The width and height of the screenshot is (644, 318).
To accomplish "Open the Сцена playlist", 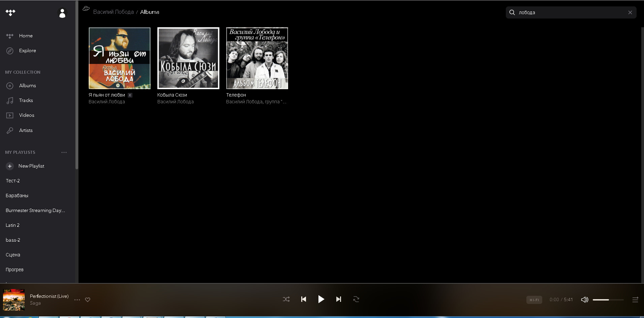I will 13,255.
